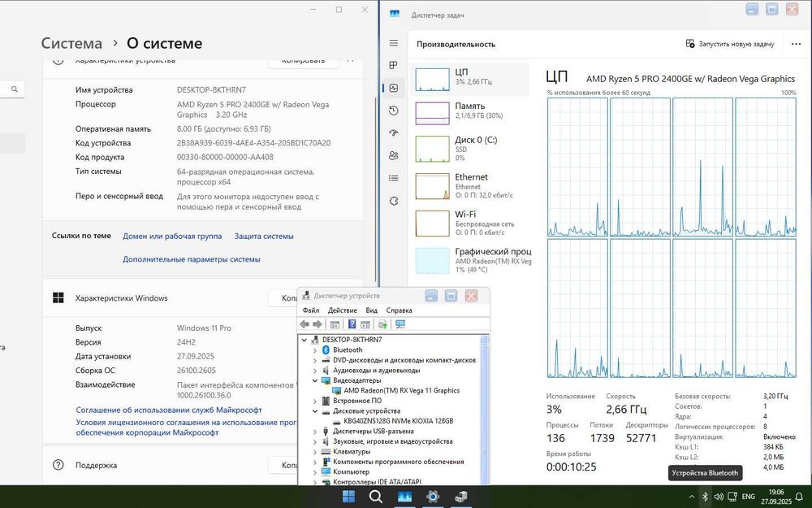Toggle console tree icon in Device Manager toolbar

pyautogui.click(x=335, y=324)
